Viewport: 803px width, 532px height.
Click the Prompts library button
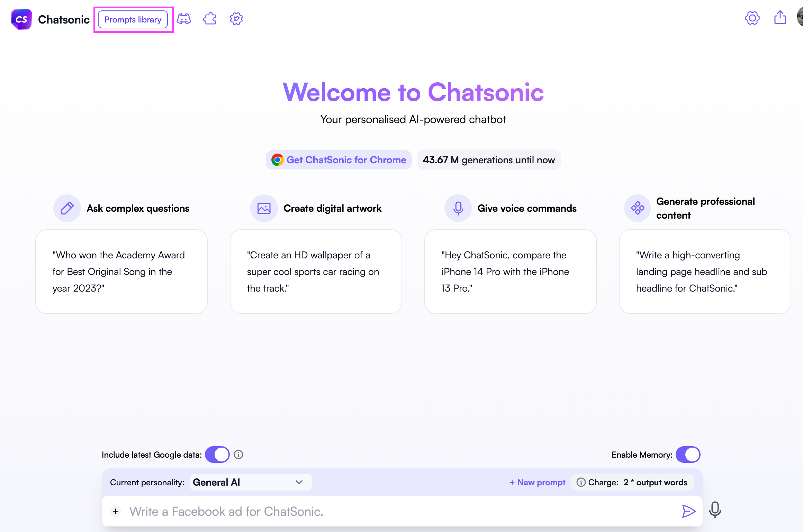point(133,19)
